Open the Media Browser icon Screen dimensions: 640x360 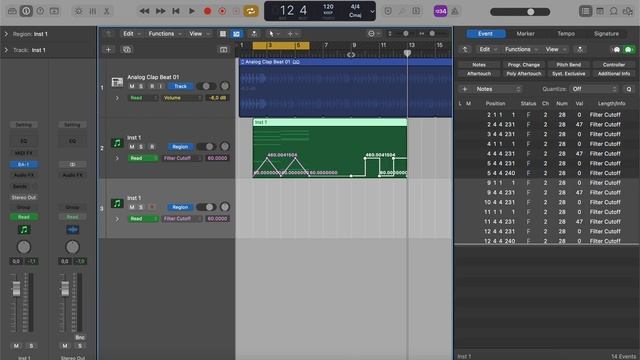point(628,11)
